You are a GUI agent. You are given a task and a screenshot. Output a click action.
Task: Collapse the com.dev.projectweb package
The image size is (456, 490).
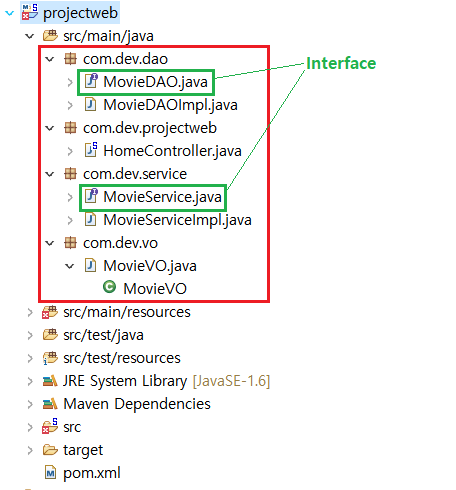[x=50, y=128]
